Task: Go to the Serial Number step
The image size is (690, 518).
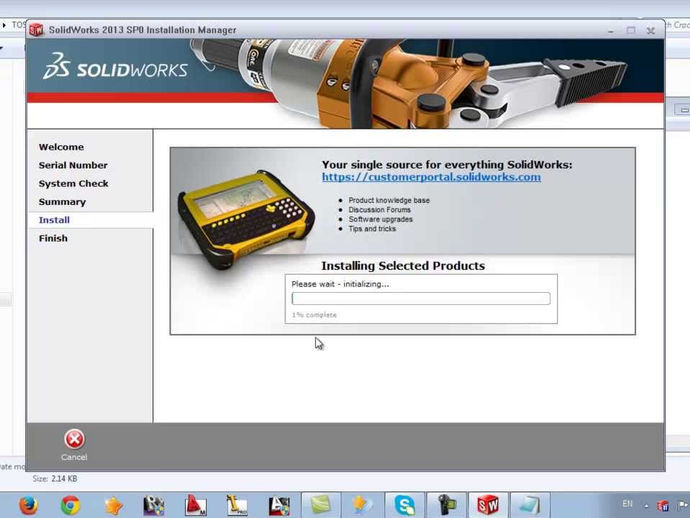Action: 73,165
